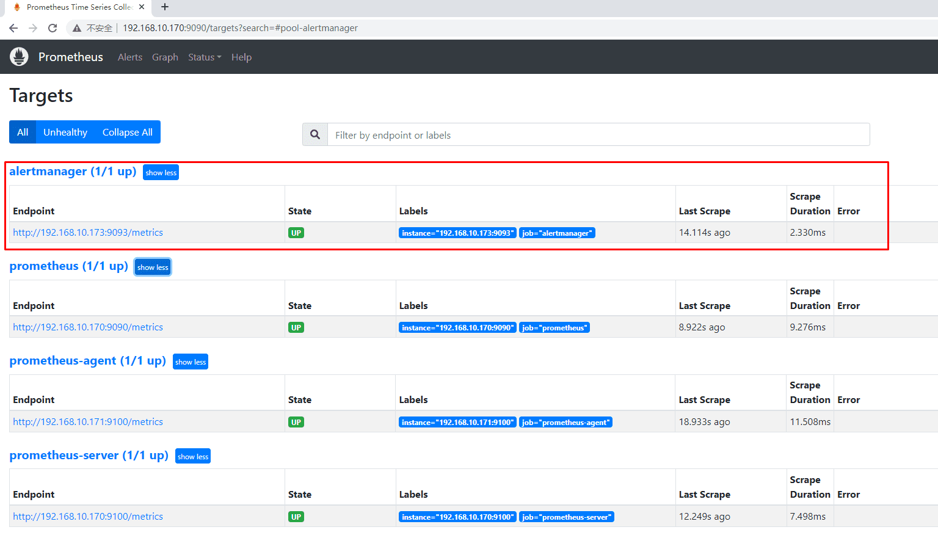This screenshot has width=938, height=560.
Task: Click the Labels column header in prometheus table
Action: [413, 306]
